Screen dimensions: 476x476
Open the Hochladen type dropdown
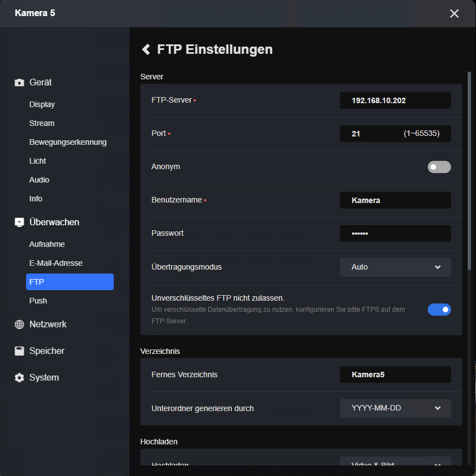395,463
